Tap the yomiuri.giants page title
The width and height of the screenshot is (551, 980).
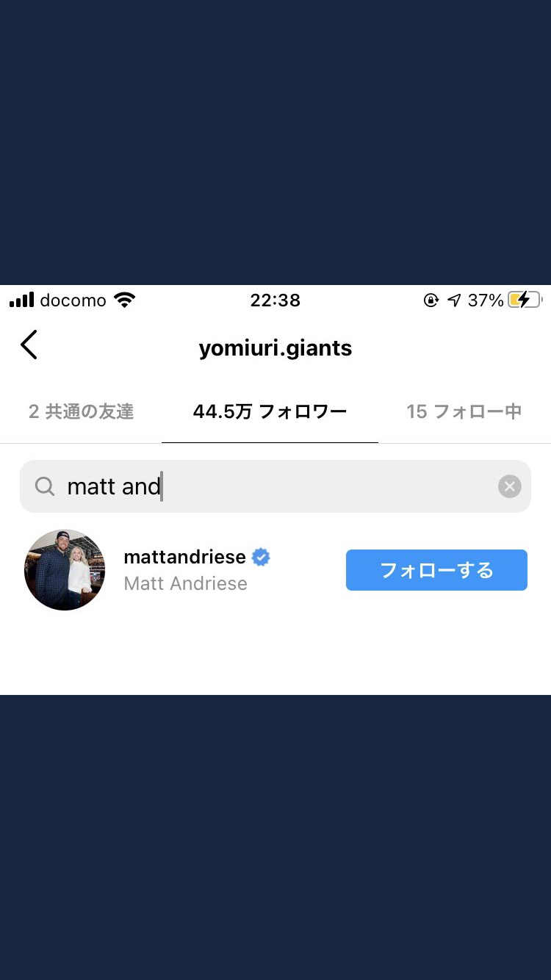275,347
